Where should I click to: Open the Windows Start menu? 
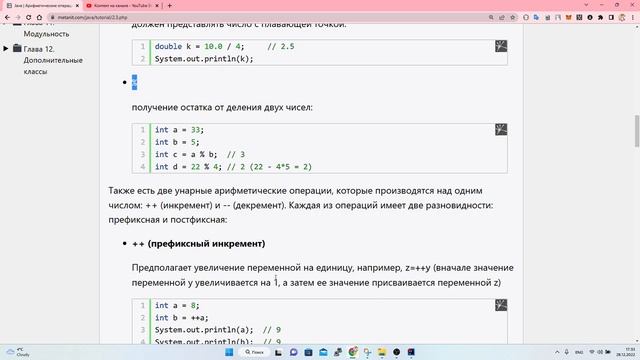pyautogui.click(x=229, y=352)
